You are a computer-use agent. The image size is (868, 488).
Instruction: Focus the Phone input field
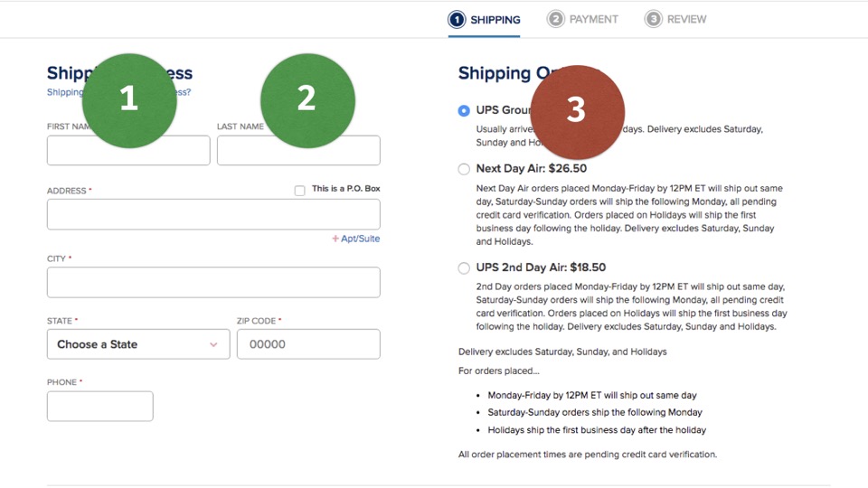[100, 406]
